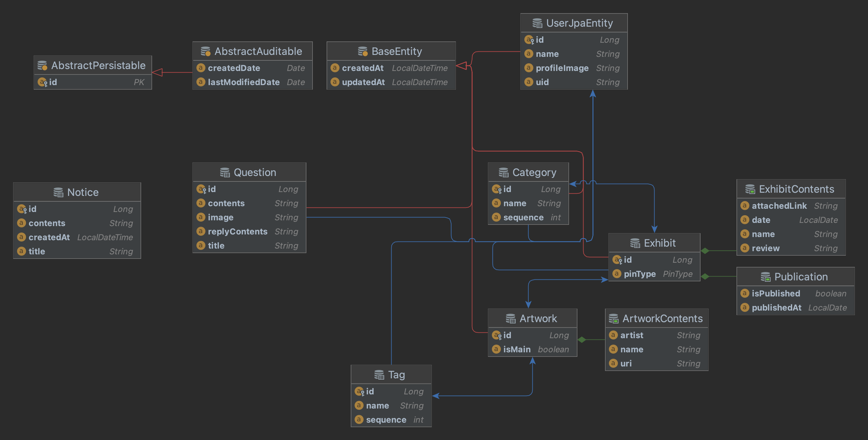Click the primary key icon of Tag id
This screenshot has height=440, width=868.
(x=359, y=392)
